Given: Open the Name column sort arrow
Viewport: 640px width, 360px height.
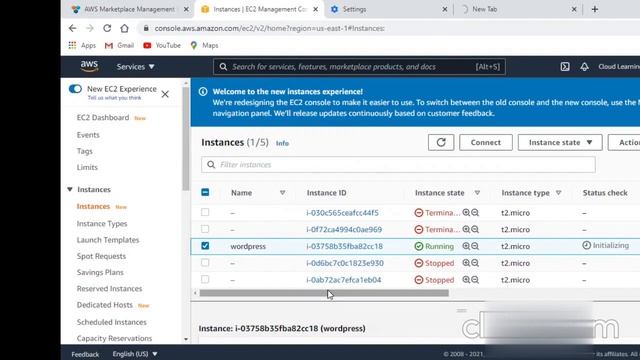Looking at the screenshot, I should tap(282, 193).
